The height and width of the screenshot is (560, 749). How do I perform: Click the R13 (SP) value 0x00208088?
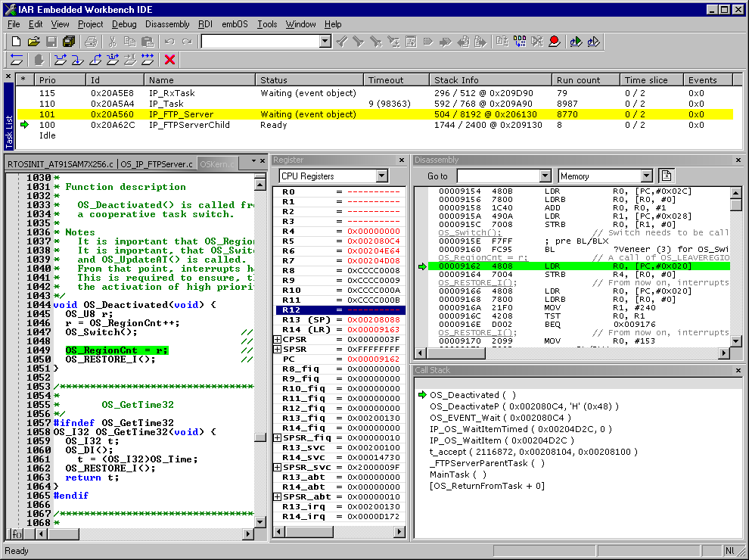click(374, 319)
